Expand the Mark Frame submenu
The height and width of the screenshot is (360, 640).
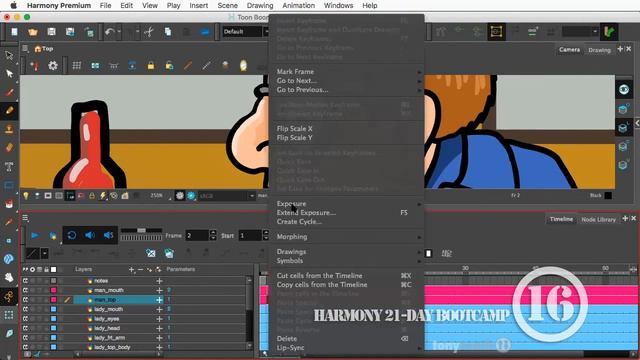pos(348,71)
